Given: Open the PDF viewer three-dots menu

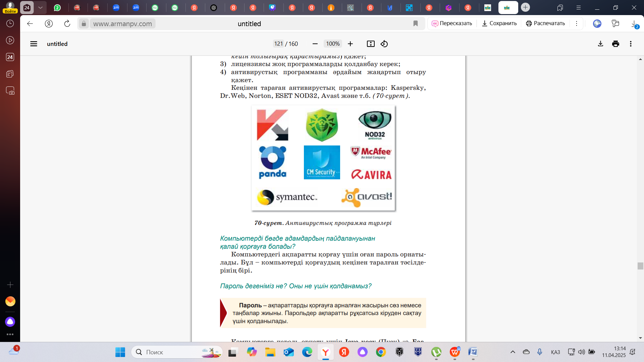Looking at the screenshot, I should coord(631,44).
